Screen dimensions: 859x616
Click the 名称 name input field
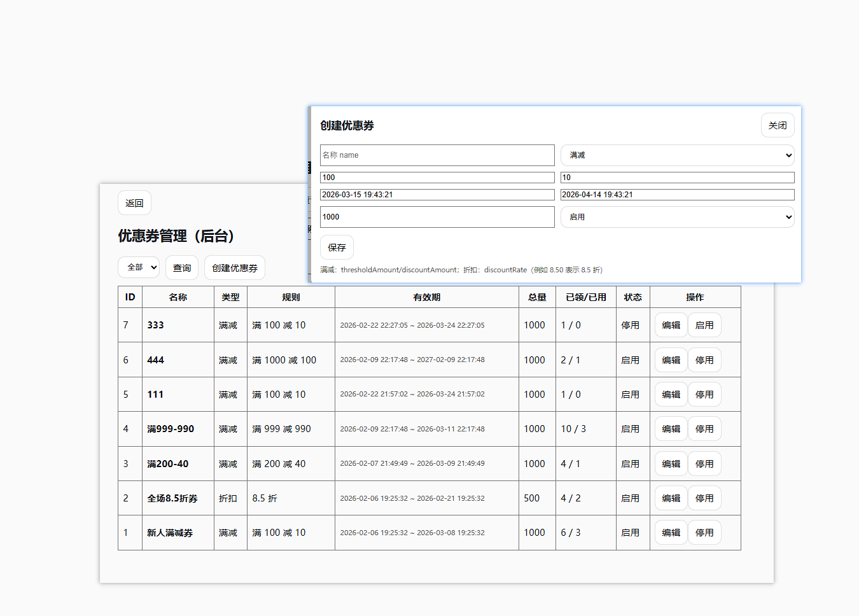click(x=437, y=155)
